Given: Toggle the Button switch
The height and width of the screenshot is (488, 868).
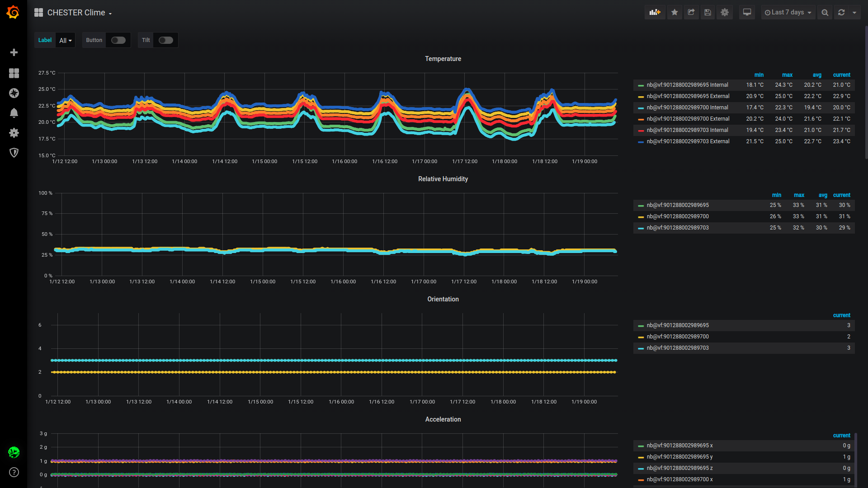Looking at the screenshot, I should pos(118,40).
